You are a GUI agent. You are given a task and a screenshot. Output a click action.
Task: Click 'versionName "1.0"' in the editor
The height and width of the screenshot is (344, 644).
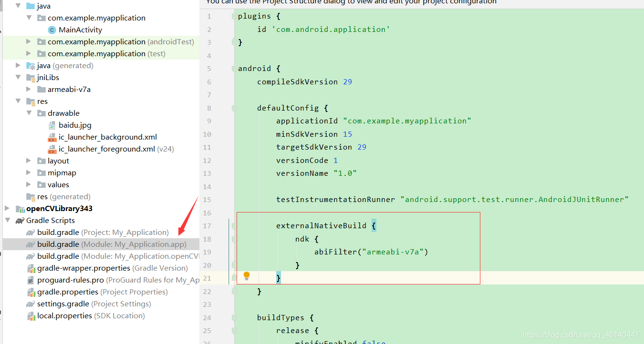[316, 173]
